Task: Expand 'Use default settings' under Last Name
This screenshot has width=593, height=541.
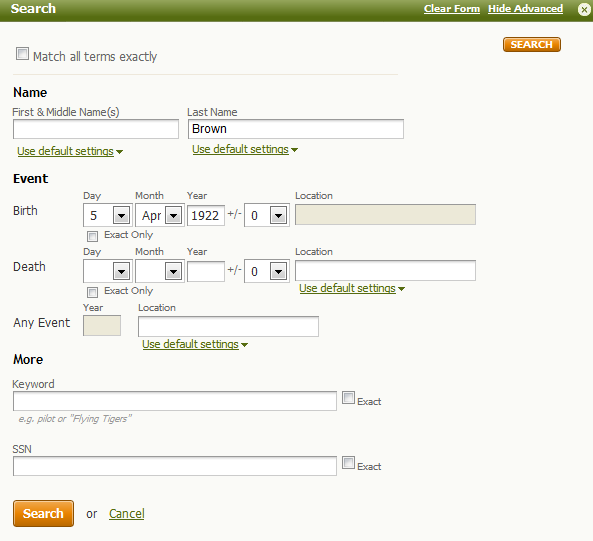Action: (x=245, y=149)
